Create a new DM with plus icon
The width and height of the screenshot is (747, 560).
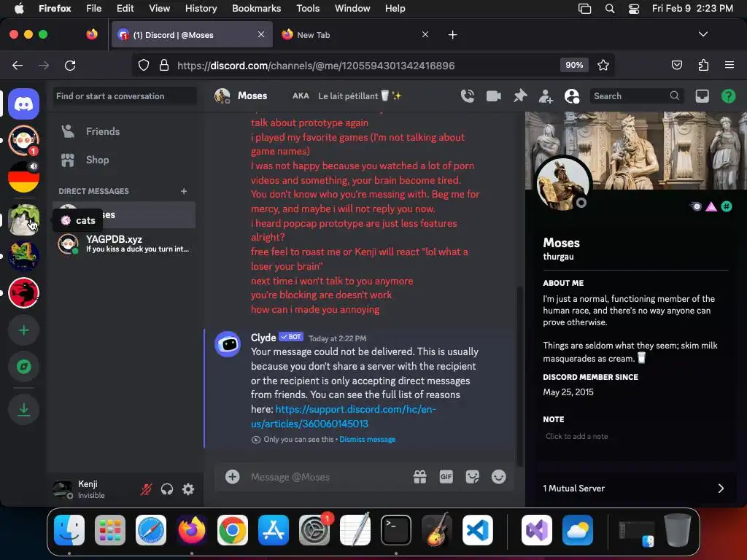pos(184,191)
